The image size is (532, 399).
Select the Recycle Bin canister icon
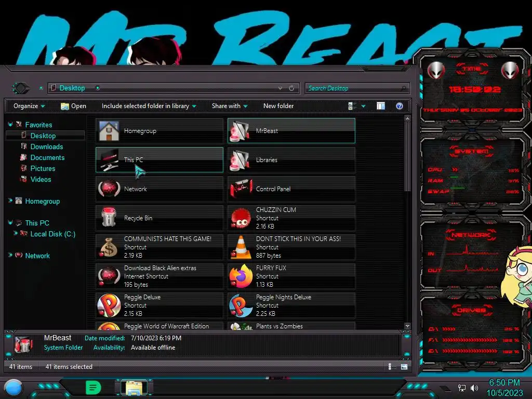(109, 218)
